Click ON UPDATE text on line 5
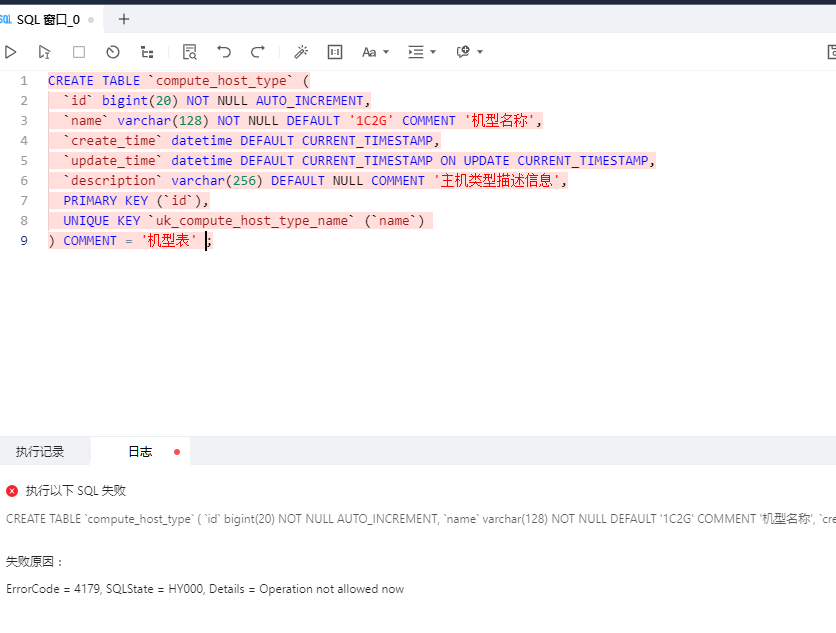Image resolution: width=836 pixels, height=633 pixels. pos(475,161)
